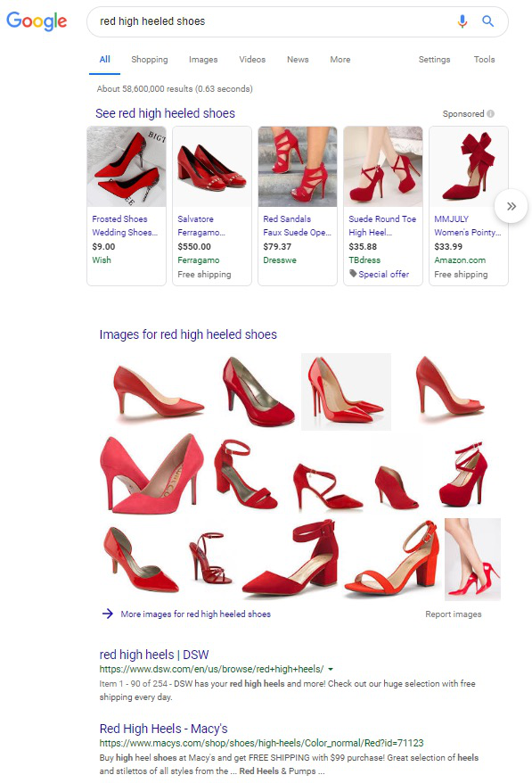Open MMJULY Women's Pointy listing
532x783 pixels.
[468, 226]
